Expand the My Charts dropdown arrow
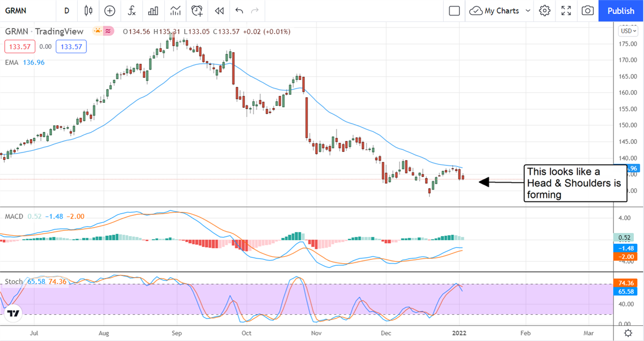 (528, 11)
